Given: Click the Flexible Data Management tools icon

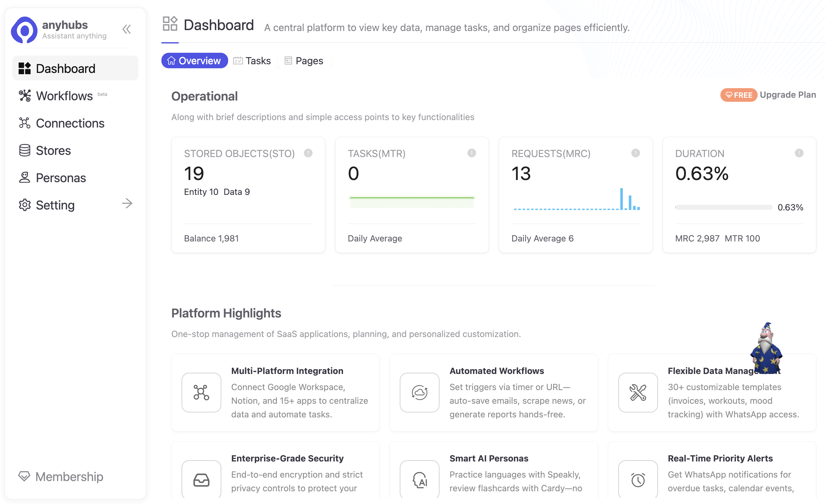Looking at the screenshot, I should coord(638,393).
